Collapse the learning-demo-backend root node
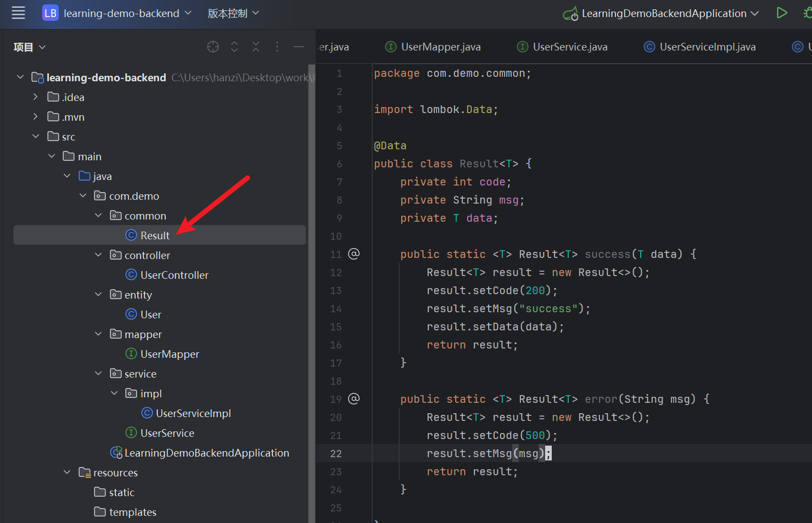812x523 pixels. click(x=20, y=77)
